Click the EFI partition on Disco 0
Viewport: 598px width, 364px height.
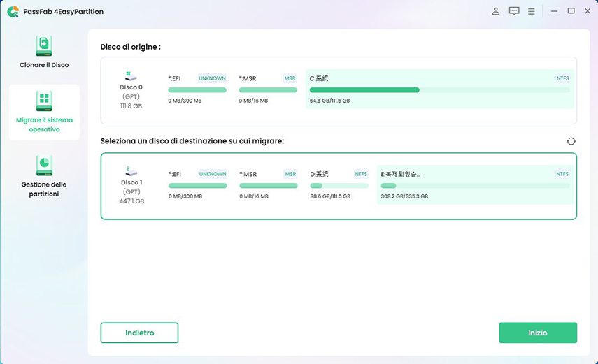[197, 89]
